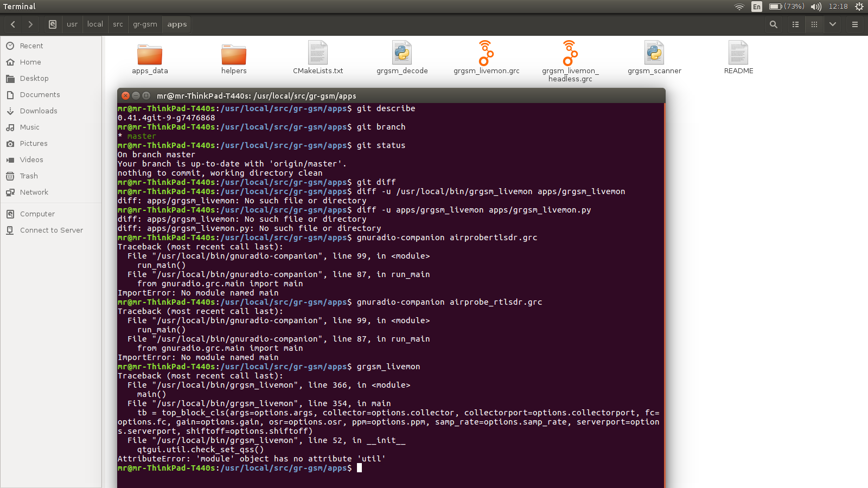
Task: Open the view options chevron dropdown
Action: 833,24
